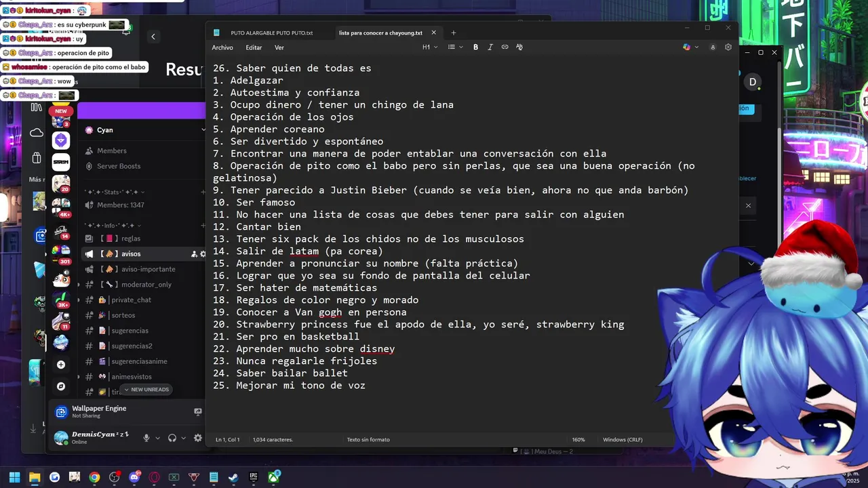Mute microphone in Discord user panel

[146, 438]
